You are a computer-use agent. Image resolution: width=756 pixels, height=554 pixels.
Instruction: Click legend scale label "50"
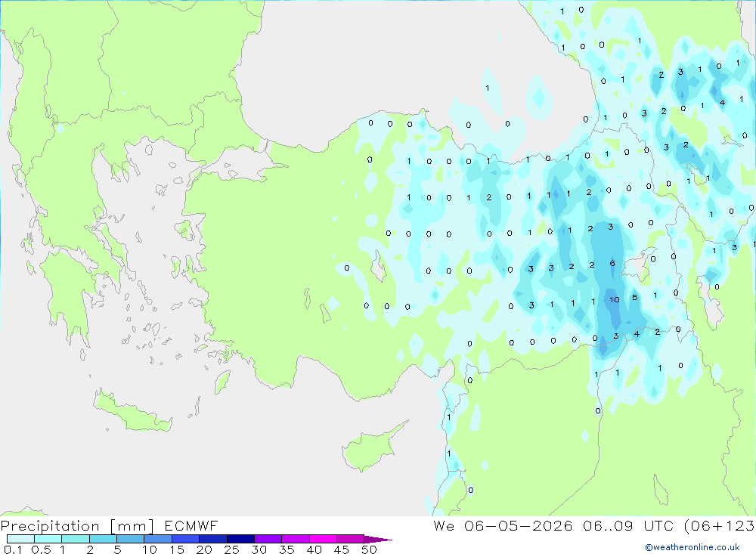[x=369, y=549]
